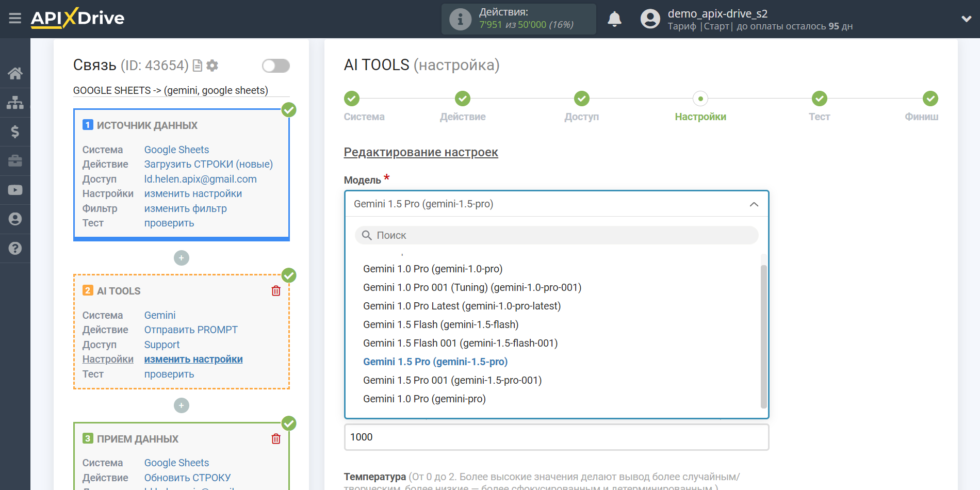Click изменить фильтр link

[185, 208]
